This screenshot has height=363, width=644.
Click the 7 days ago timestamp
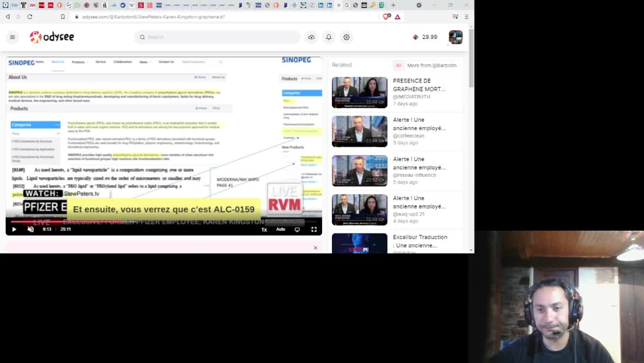pyautogui.click(x=405, y=104)
